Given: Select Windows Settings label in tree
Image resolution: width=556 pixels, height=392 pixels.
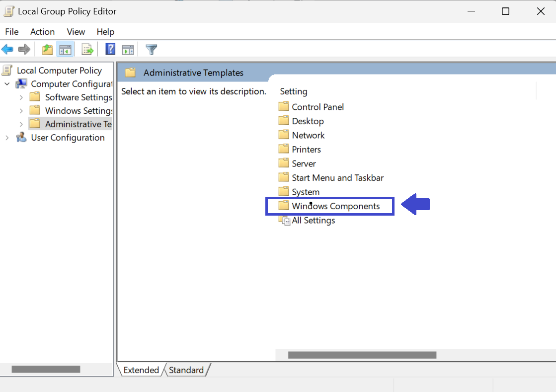Looking at the screenshot, I should pos(79,111).
